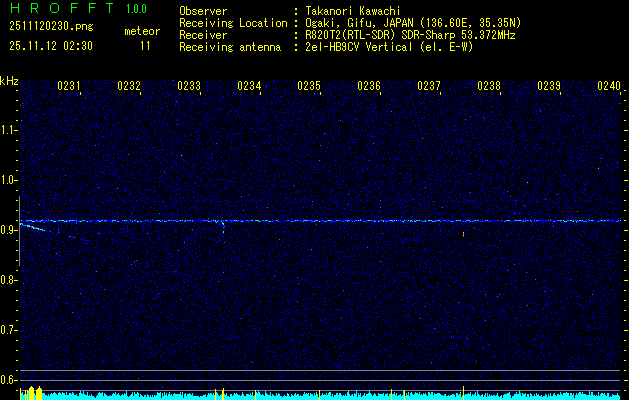Screen dimensions: 629x400
Task: Click the 2511120230.png file name
Action: coord(49,26)
